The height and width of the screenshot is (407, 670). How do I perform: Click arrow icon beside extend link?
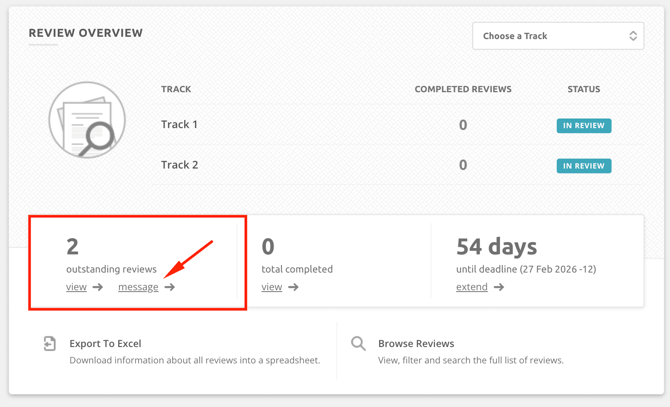pos(499,287)
